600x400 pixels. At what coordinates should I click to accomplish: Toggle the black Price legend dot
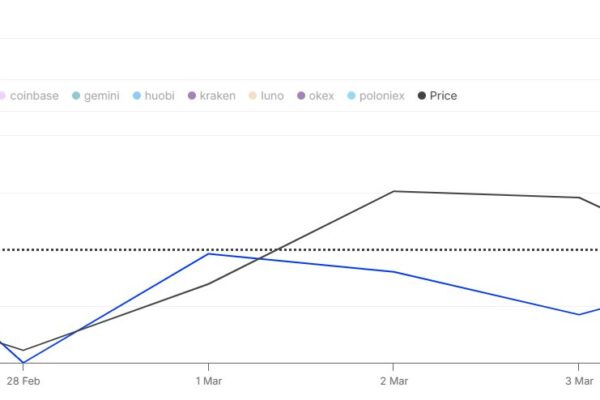422,96
